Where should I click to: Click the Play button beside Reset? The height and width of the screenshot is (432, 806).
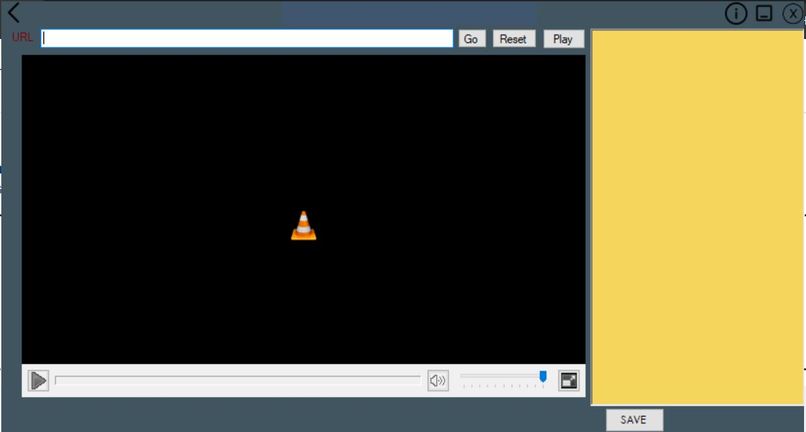pyautogui.click(x=563, y=39)
